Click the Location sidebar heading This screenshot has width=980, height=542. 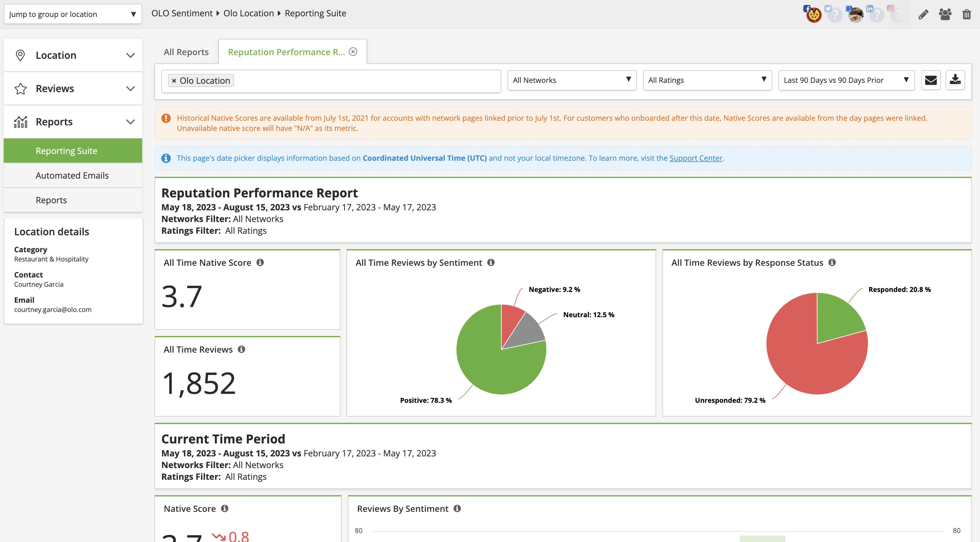[x=56, y=55]
